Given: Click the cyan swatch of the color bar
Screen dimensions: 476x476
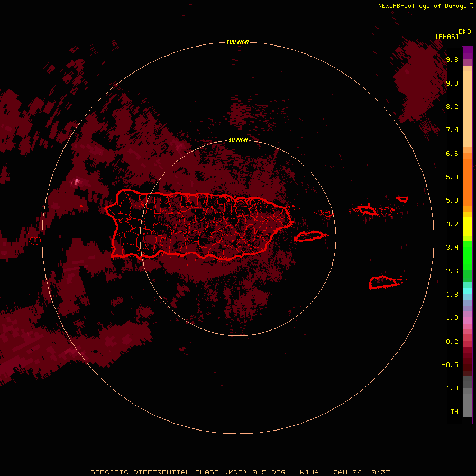Looking at the screenshot, I should [467, 291].
